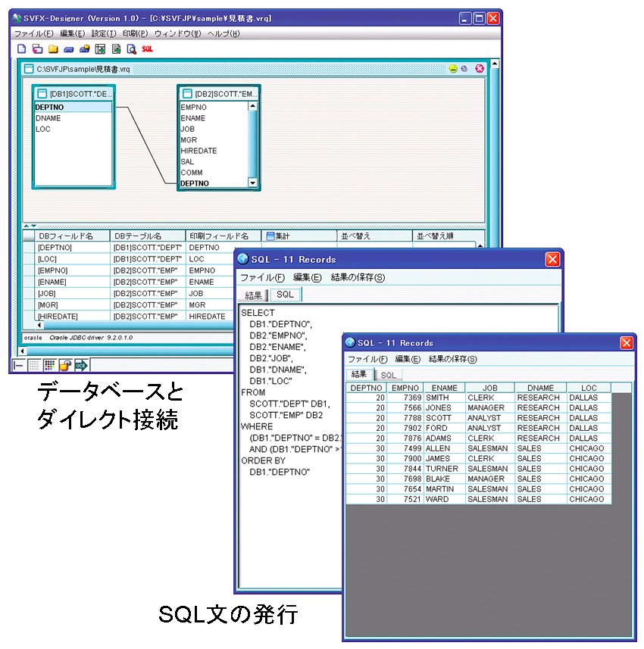Open the 印刷 menu
The image size is (644, 649).
pyautogui.click(x=135, y=33)
